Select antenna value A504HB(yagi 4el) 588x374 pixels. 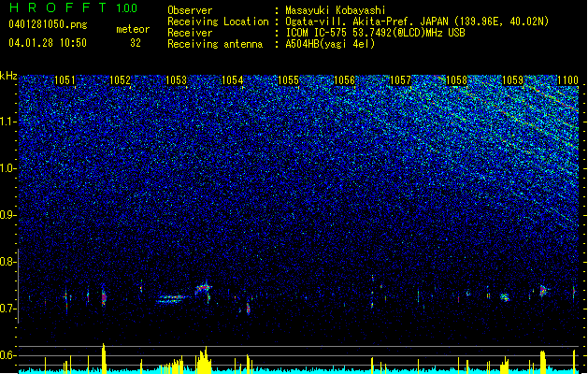click(330, 44)
